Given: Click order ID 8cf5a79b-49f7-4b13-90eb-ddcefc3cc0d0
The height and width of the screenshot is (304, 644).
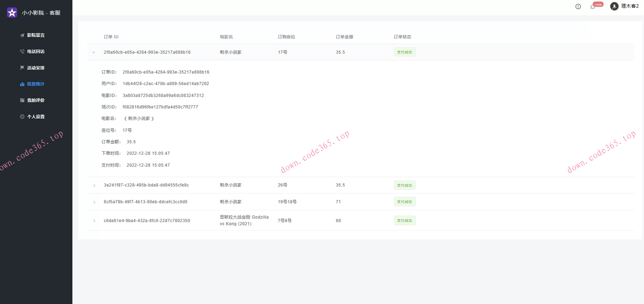Looking at the screenshot, I should click(146, 202).
